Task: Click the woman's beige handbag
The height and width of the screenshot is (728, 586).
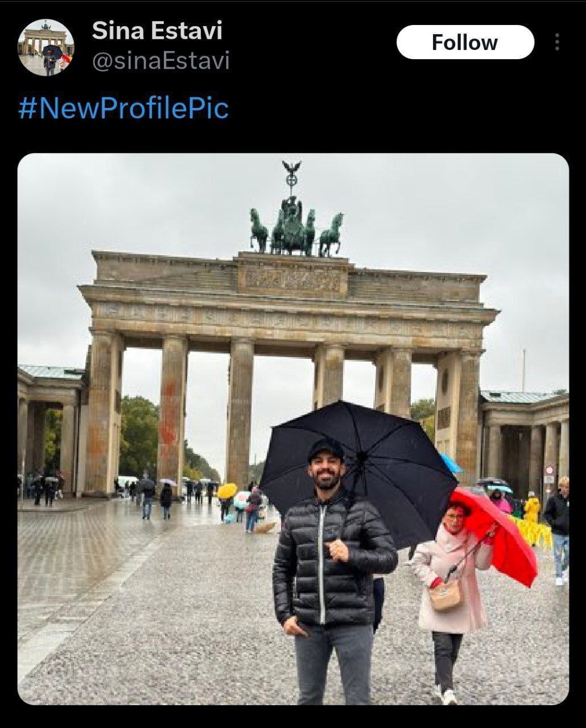Action: [x=447, y=595]
